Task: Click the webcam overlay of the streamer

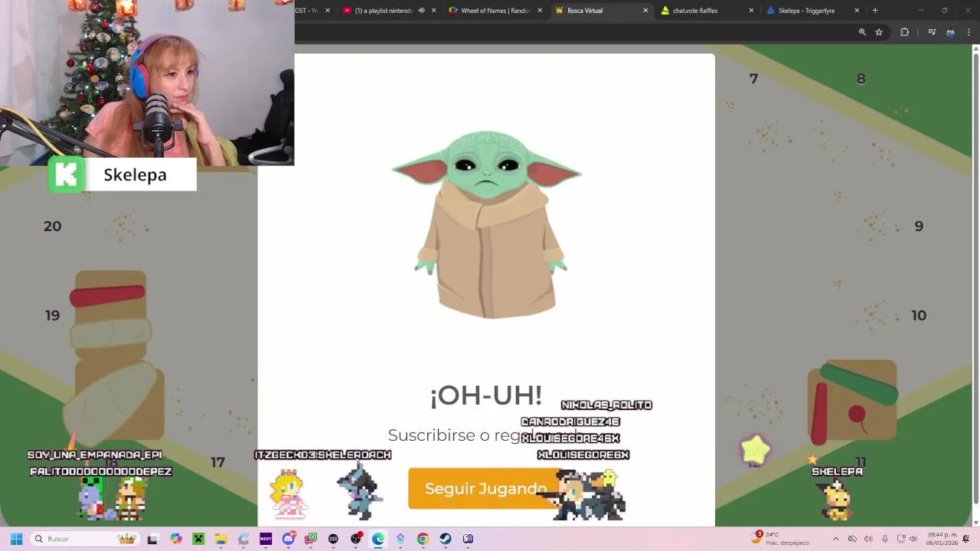Action: tap(147, 82)
